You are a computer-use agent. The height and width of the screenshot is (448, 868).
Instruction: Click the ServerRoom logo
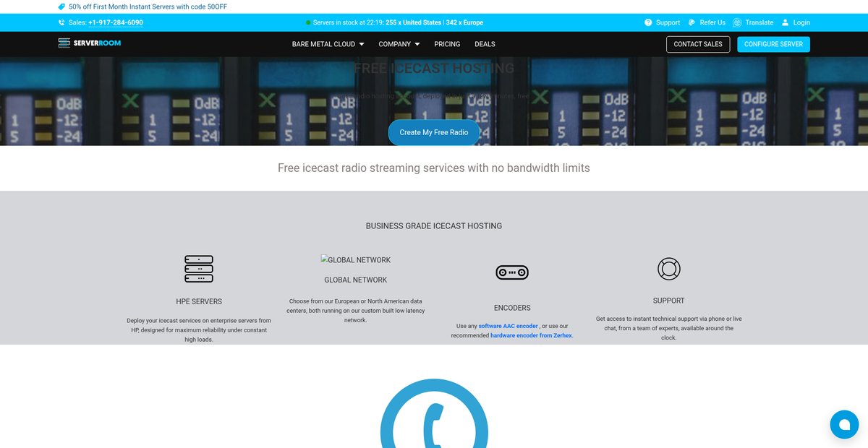(90, 43)
